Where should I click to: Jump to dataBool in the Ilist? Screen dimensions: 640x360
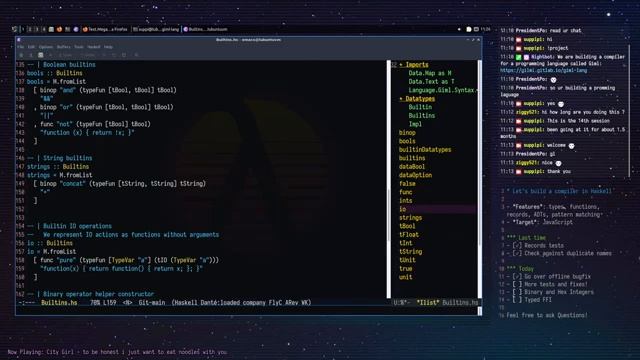412,167
